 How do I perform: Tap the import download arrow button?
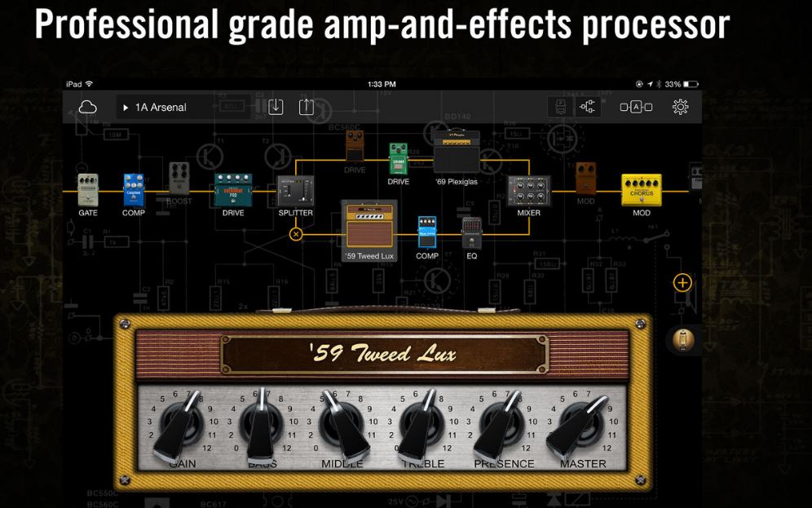pyautogui.click(x=276, y=107)
